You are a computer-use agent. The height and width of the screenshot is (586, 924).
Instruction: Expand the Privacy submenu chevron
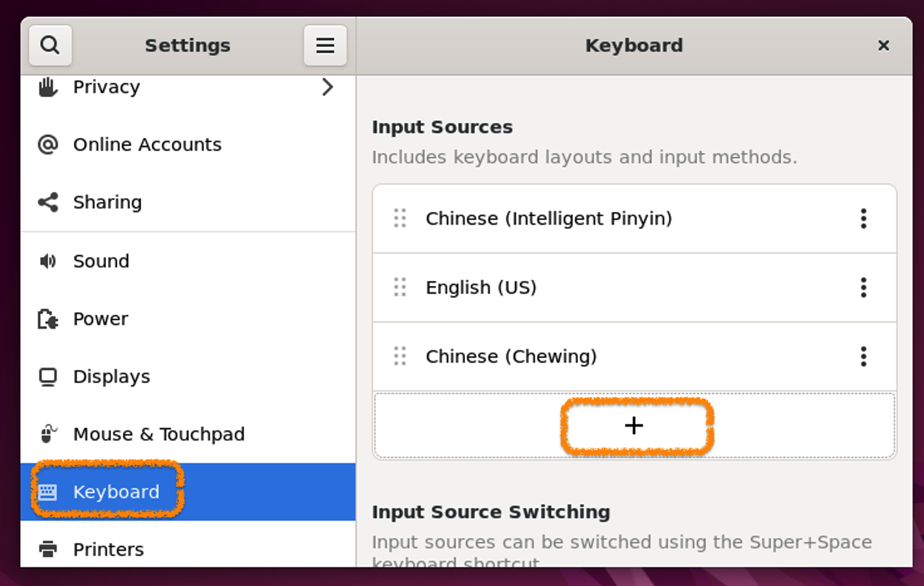327,87
